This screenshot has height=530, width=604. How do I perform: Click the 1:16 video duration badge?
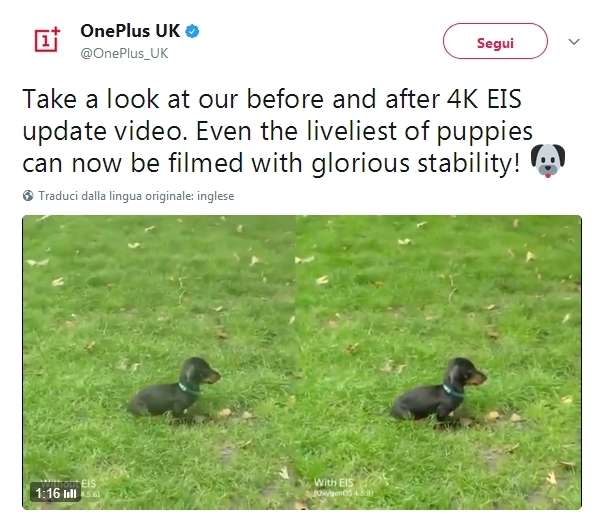[55, 492]
